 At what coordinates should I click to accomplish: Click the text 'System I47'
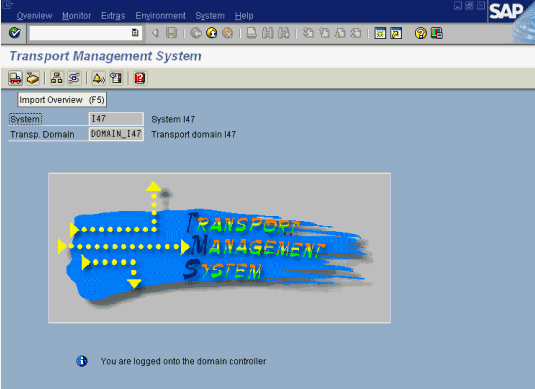point(173,119)
